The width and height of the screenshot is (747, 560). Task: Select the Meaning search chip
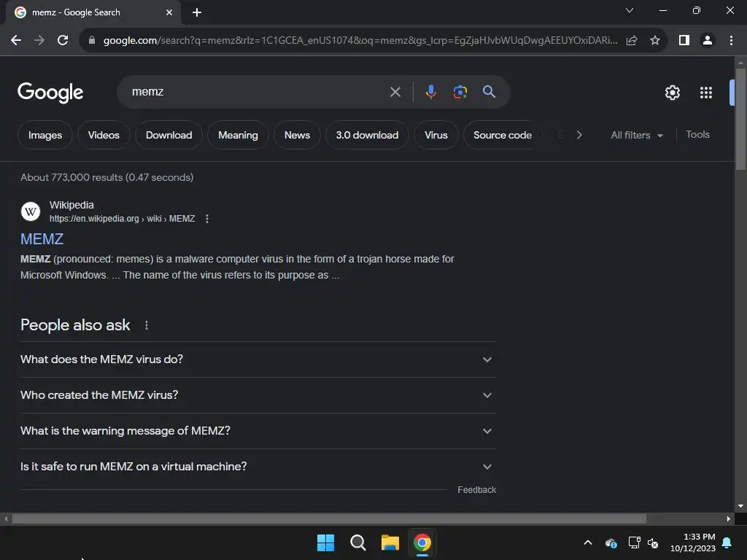point(239,135)
